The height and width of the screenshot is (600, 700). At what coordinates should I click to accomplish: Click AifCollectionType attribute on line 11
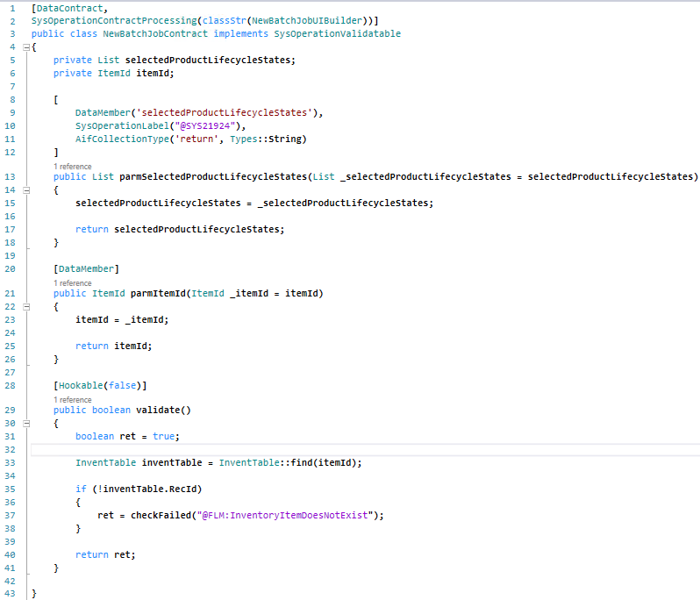click(x=122, y=139)
